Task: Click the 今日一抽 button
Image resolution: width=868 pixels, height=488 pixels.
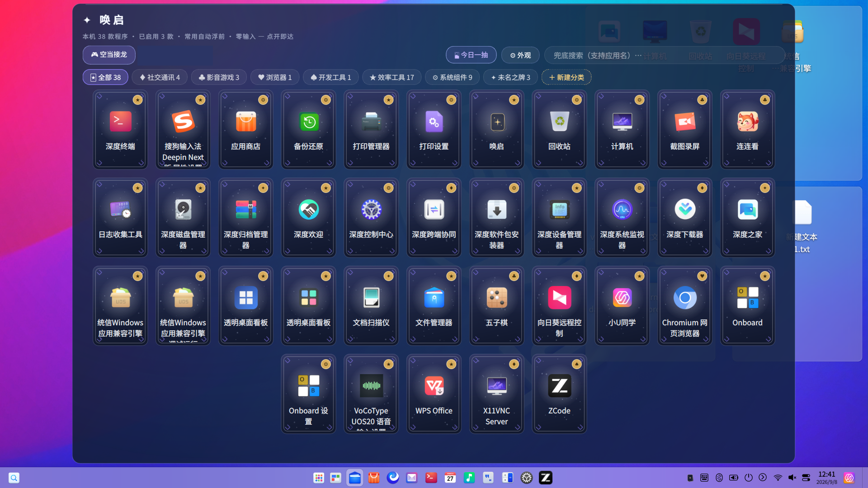Action: [471, 55]
